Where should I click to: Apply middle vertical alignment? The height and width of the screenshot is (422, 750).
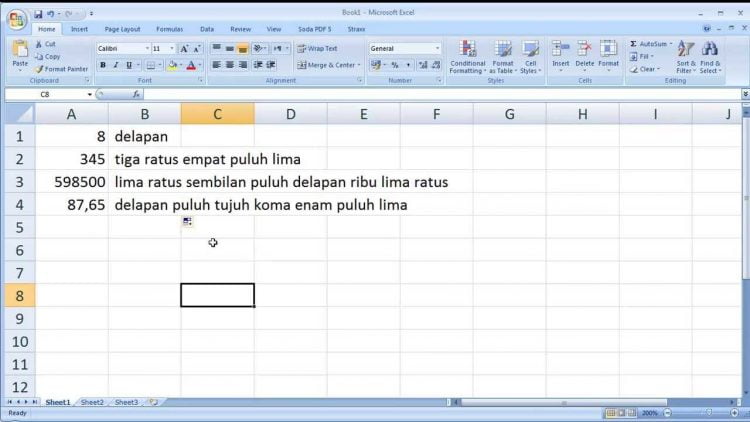(x=230, y=48)
